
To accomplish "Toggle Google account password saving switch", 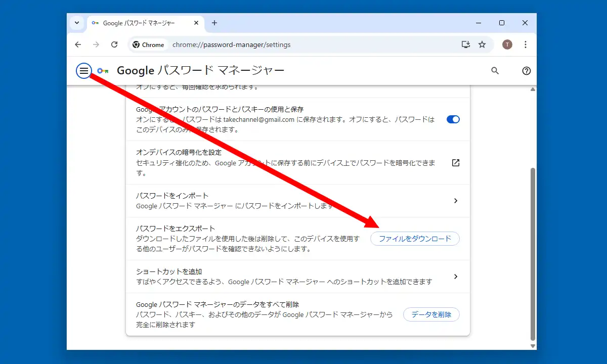I will tap(453, 120).
